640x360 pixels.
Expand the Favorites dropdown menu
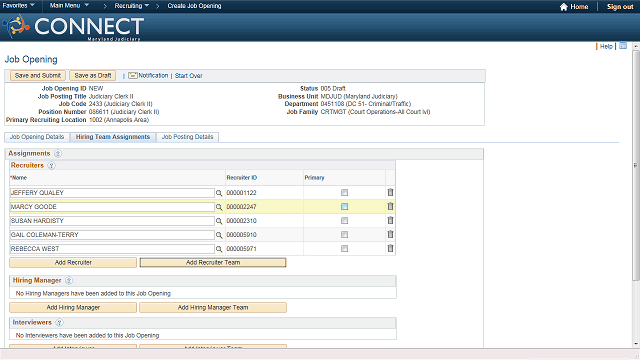point(18,6)
